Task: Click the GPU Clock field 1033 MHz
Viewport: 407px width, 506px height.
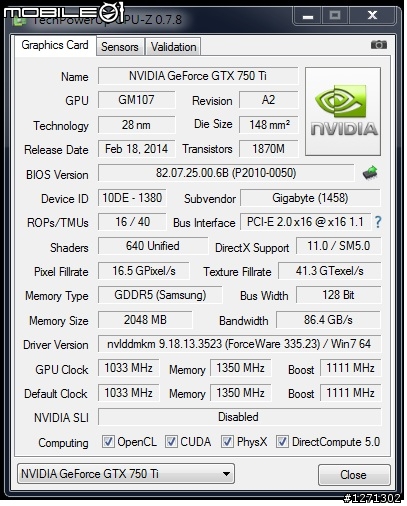Action: point(129,368)
